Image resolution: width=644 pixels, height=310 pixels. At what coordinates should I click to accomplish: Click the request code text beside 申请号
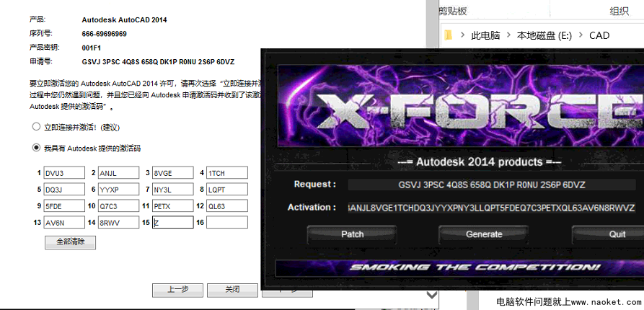[x=158, y=62]
